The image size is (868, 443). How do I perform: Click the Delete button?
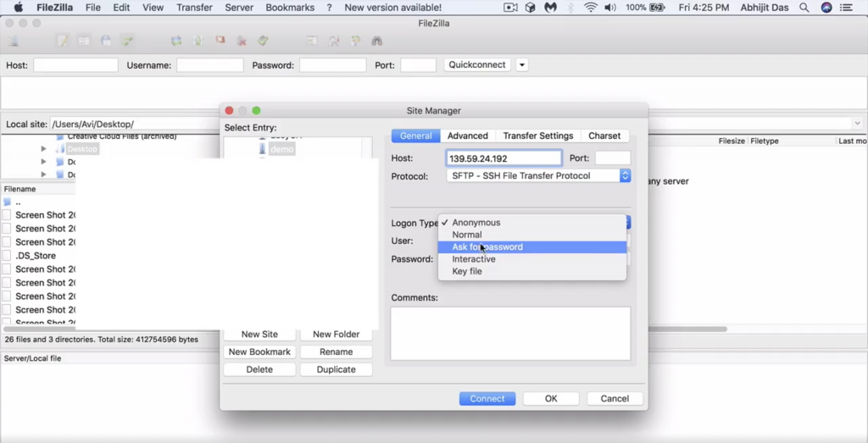tap(259, 369)
